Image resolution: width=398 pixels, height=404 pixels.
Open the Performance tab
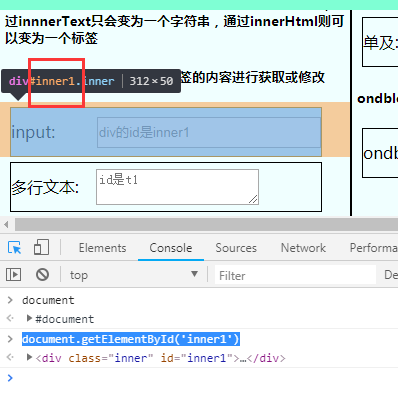373,248
